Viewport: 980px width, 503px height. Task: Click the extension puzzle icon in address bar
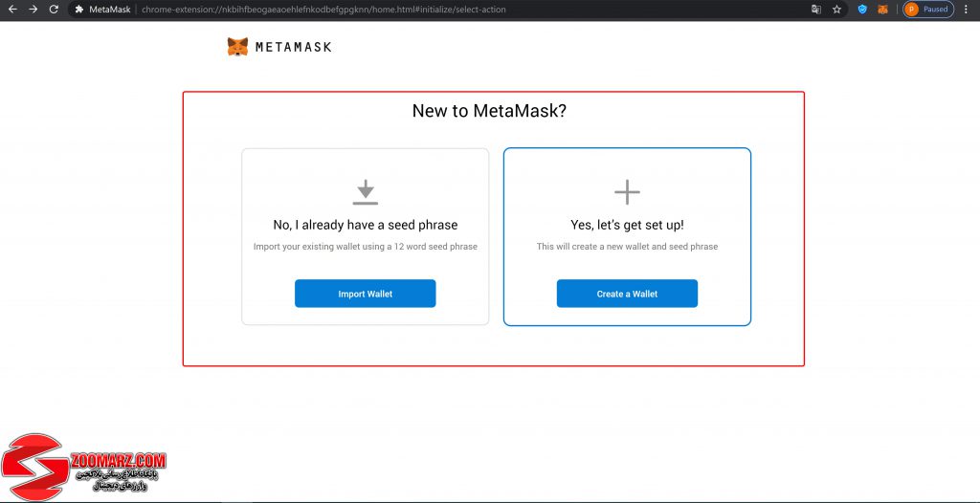79,10
